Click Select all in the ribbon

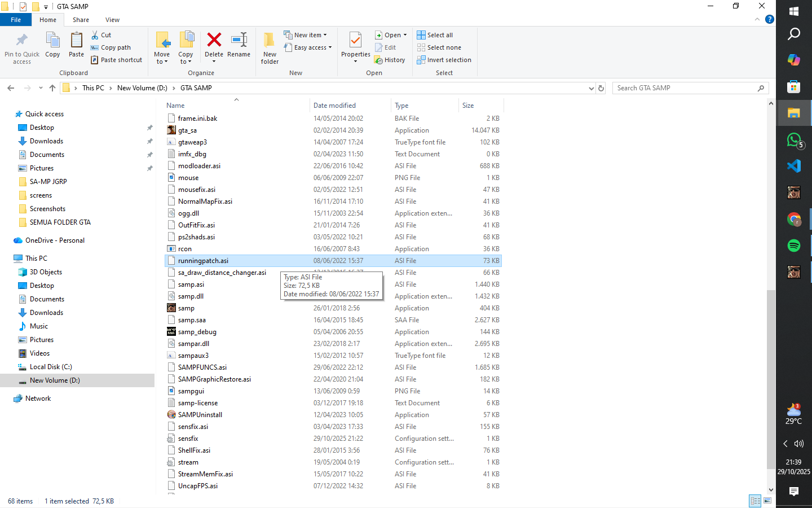(435, 35)
